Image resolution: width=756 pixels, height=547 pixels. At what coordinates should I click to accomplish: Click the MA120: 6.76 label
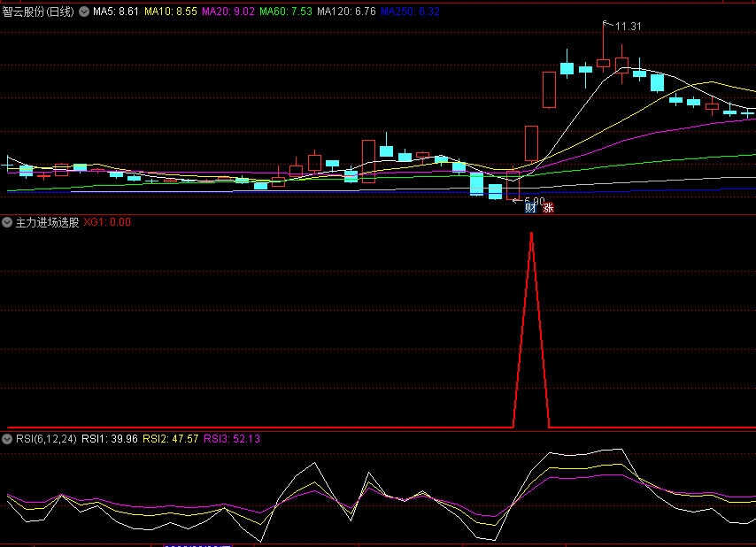click(x=346, y=12)
